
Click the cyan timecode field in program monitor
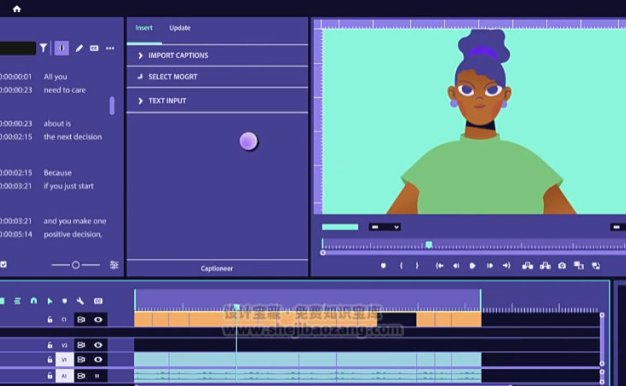pos(340,227)
